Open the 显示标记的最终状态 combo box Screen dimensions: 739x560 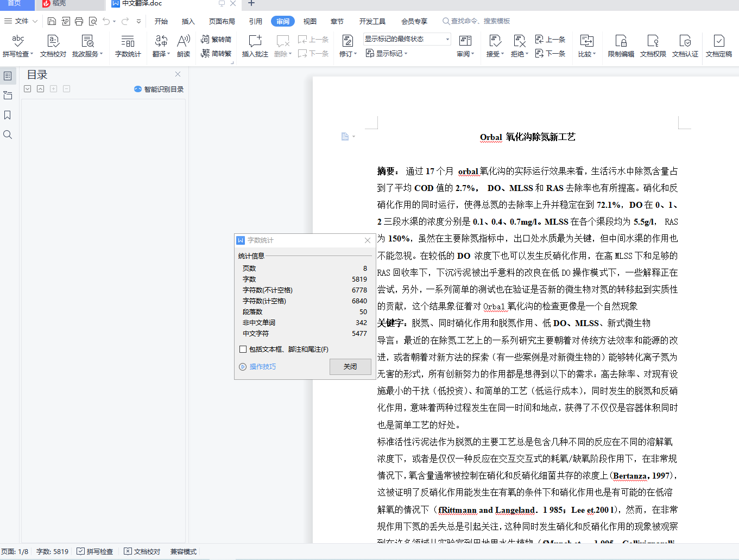pos(407,39)
